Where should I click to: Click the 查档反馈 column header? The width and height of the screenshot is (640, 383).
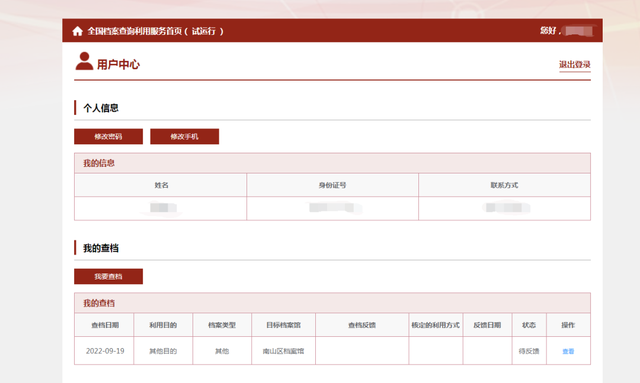click(362, 325)
